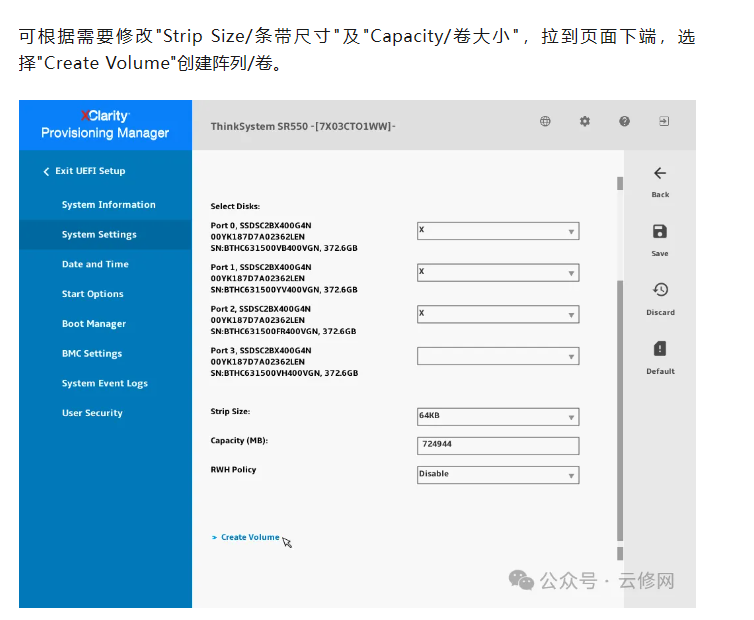Click the ThinkSystem SR550 title text
Viewport: 754px width, 620px height.
pos(303,127)
